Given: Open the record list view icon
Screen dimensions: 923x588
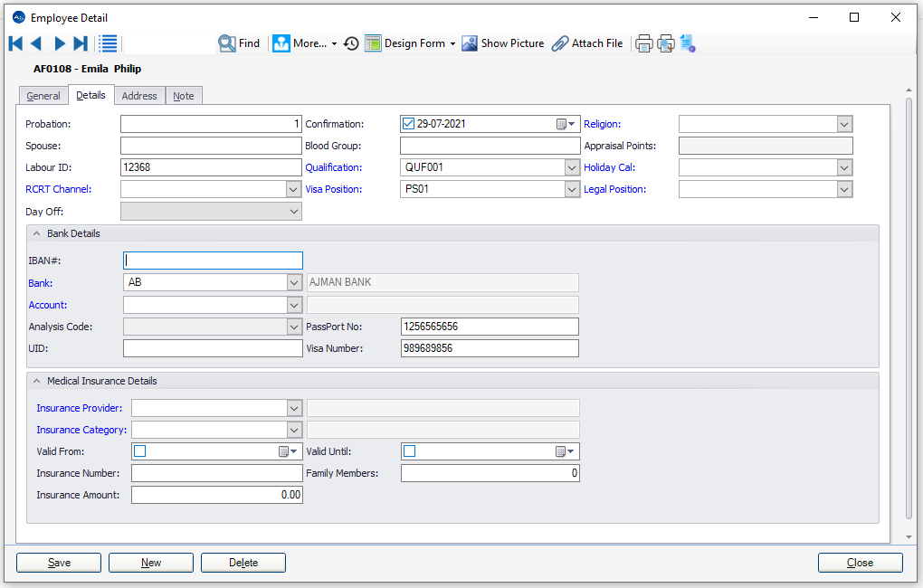Looking at the screenshot, I should click(x=108, y=43).
